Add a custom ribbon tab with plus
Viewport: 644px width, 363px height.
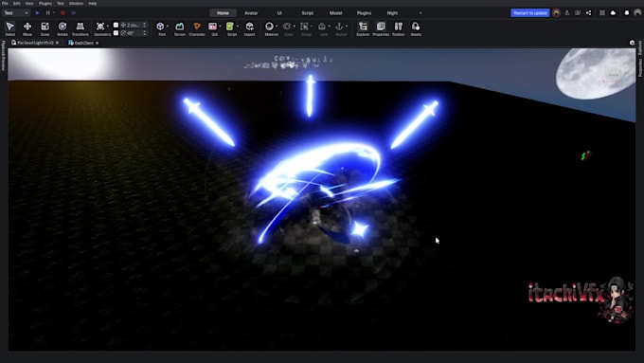tap(420, 13)
